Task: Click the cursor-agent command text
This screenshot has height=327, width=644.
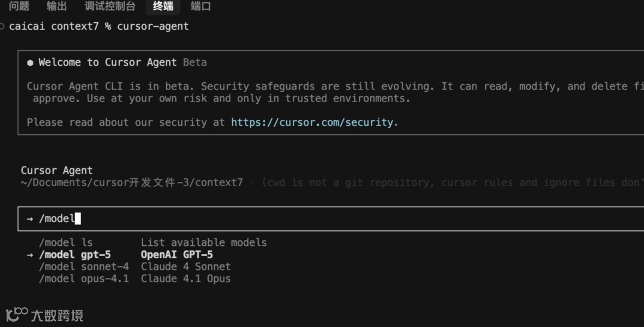Action: (153, 26)
